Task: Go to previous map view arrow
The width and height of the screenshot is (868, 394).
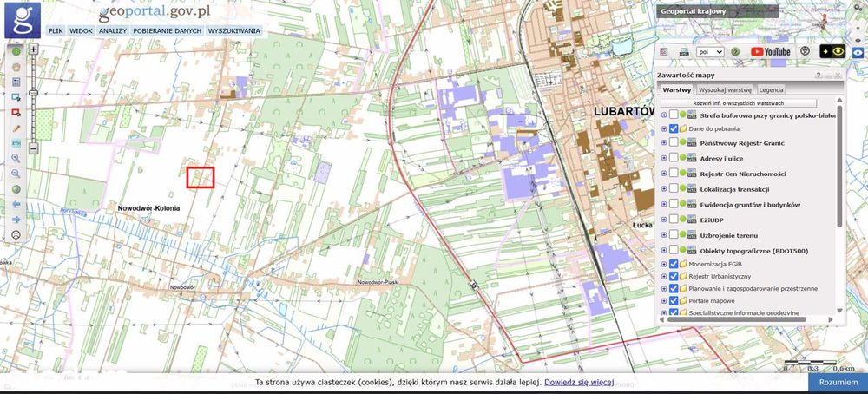Action: point(16,204)
